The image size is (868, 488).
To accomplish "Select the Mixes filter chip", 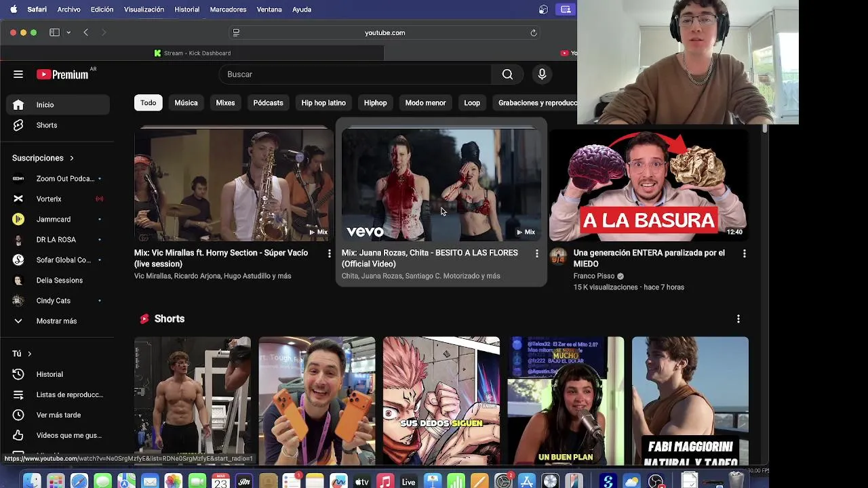I will tap(225, 103).
